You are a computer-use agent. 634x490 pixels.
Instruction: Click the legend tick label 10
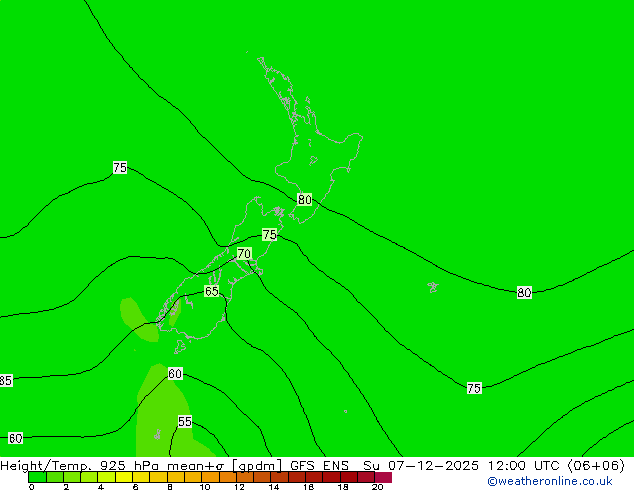pos(205,487)
